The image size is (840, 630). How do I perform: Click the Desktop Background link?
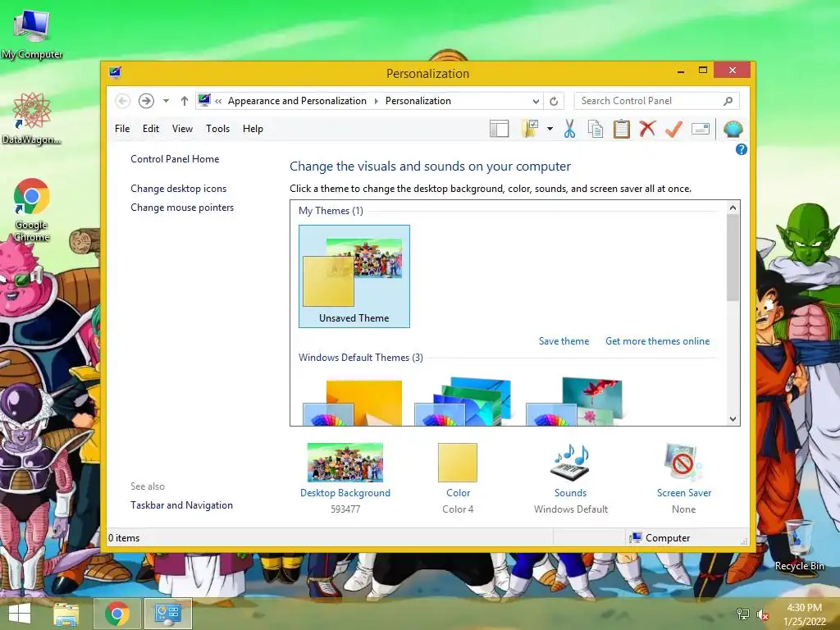[x=345, y=493]
